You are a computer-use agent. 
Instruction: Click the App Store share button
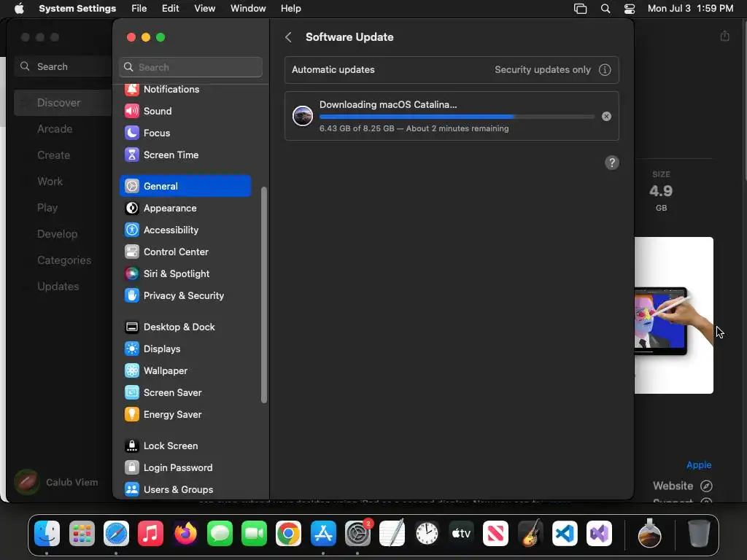click(x=724, y=36)
